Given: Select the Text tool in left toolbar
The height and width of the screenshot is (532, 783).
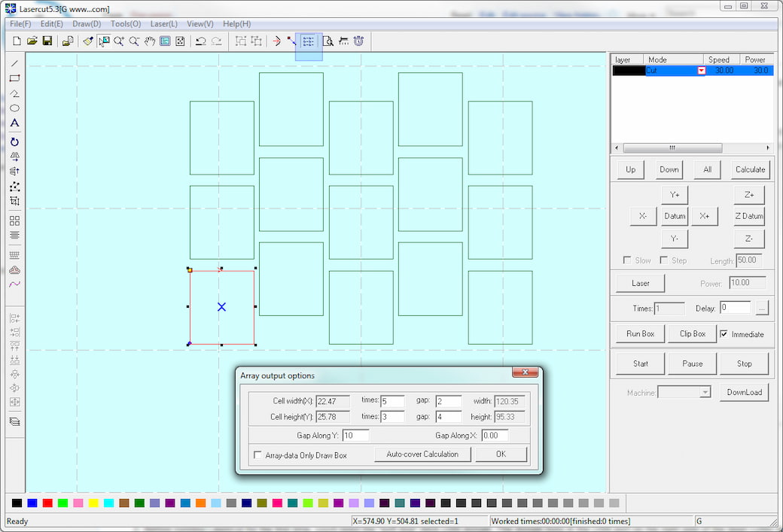Looking at the screenshot, I should (x=14, y=123).
